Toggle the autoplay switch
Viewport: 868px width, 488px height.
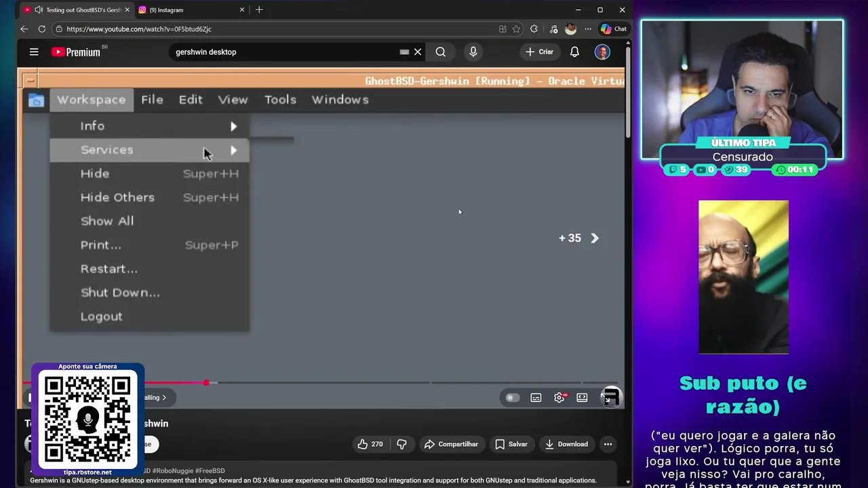[x=512, y=398]
